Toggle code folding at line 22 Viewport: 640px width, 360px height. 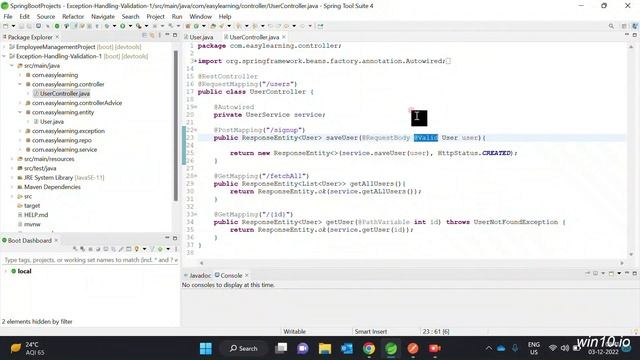(x=196, y=130)
